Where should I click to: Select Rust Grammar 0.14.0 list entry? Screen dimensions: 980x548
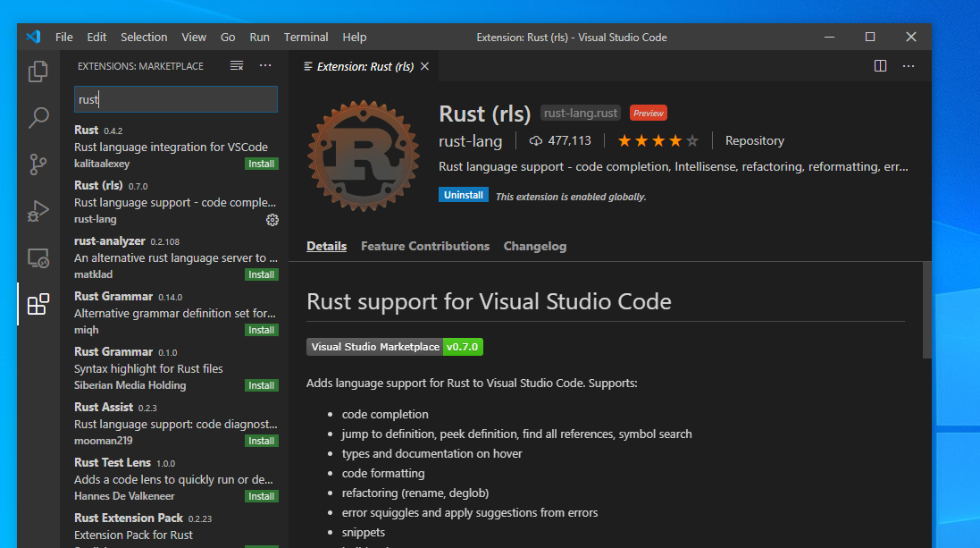click(x=176, y=313)
